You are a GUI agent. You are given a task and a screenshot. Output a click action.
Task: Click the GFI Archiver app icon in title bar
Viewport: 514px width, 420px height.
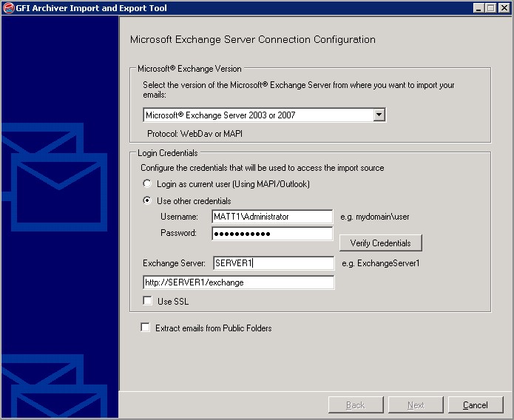pos(9,8)
